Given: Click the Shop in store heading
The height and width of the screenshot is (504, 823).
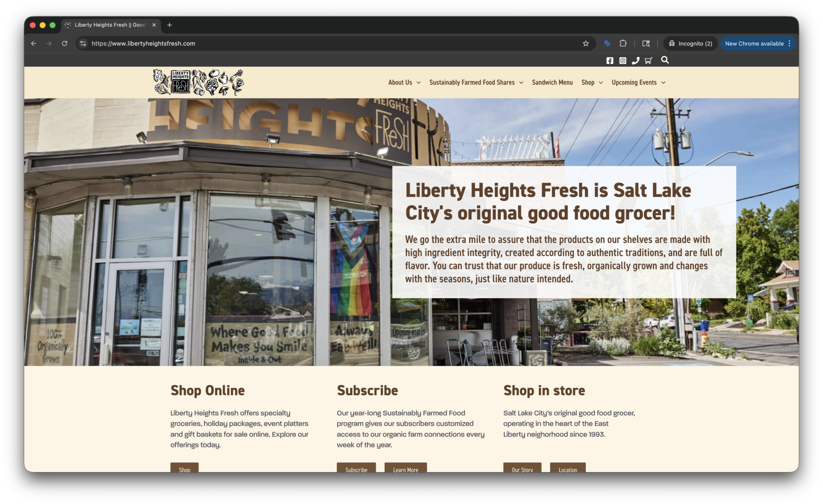Looking at the screenshot, I should [544, 391].
